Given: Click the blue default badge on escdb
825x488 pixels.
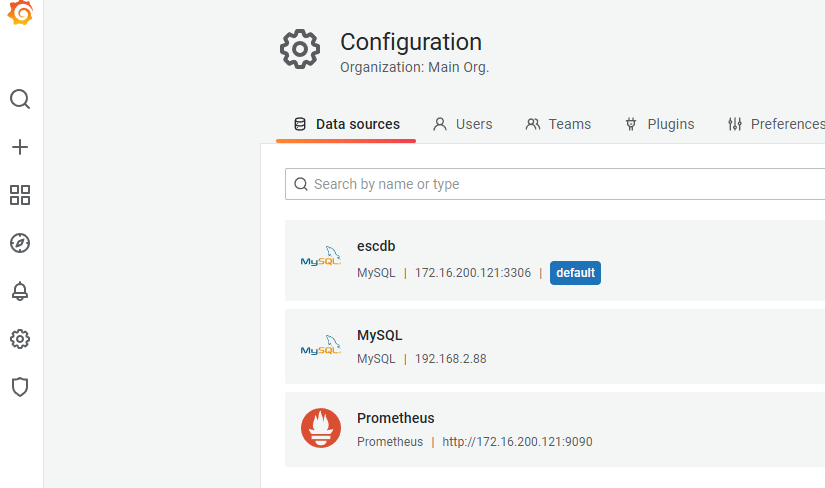Looking at the screenshot, I should [575, 272].
